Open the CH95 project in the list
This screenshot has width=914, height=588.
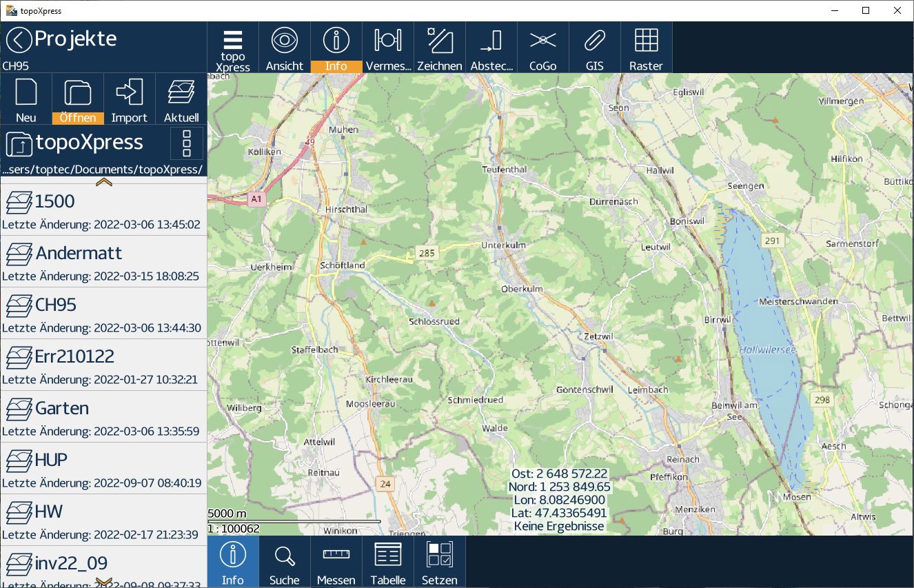[x=103, y=313]
